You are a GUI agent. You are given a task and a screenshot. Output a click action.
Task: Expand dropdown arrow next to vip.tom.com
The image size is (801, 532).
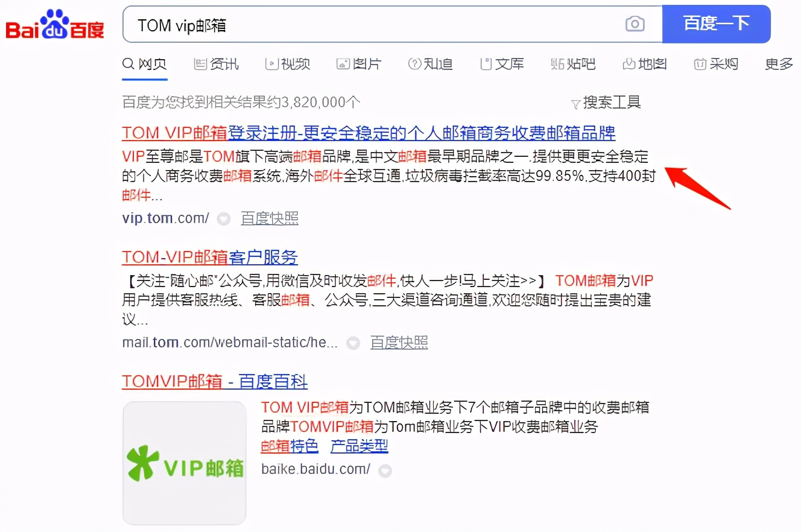pyautogui.click(x=224, y=220)
